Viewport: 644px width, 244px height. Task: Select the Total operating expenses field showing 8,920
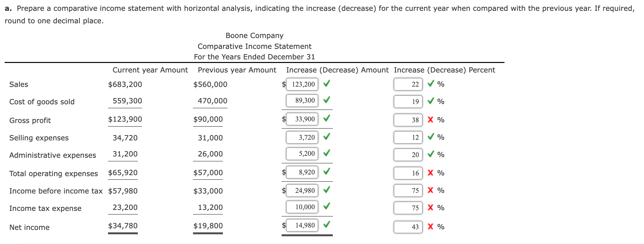(x=302, y=172)
